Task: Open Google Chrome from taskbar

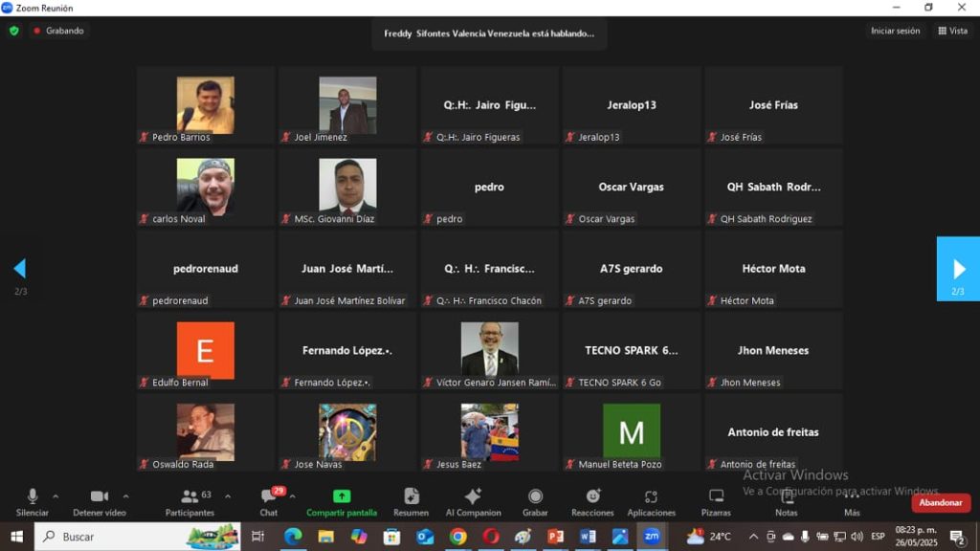Action: tap(457, 537)
